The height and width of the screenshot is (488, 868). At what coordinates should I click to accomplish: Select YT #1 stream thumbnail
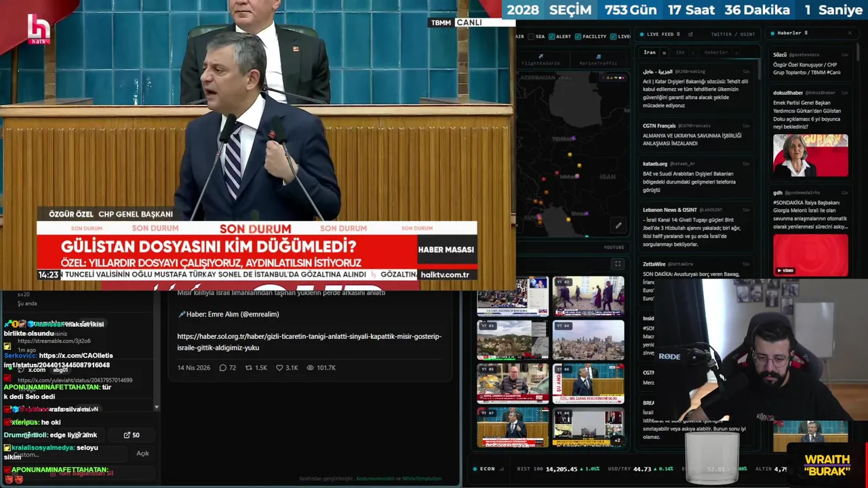pos(513,296)
